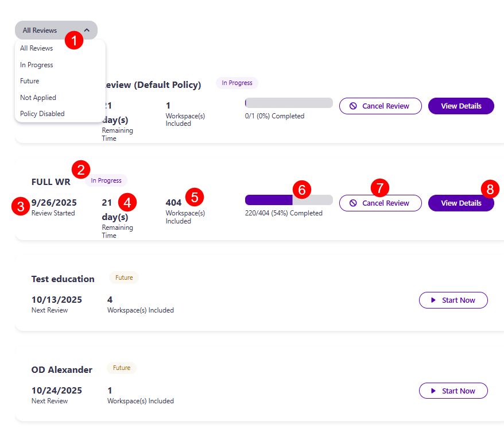
Task: Click the chevron on the All Reviews selector
Action: tap(87, 30)
